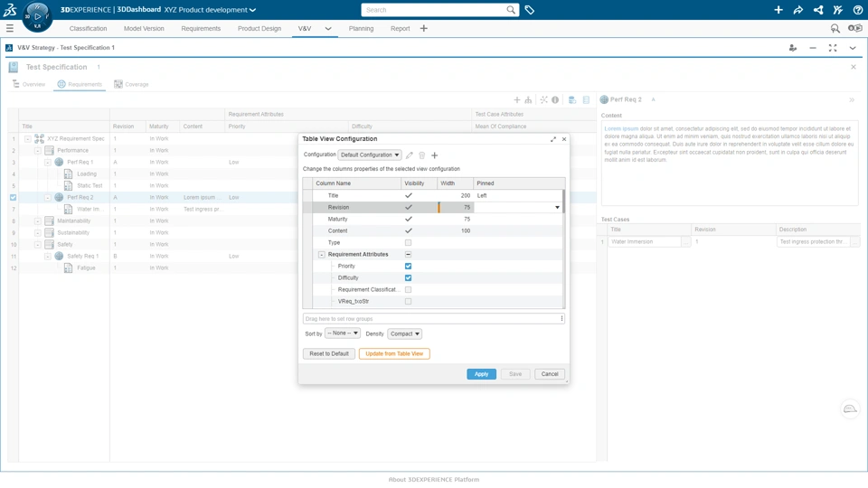
Task: Click the add requirement plus icon in toolbar
Action: (516, 100)
